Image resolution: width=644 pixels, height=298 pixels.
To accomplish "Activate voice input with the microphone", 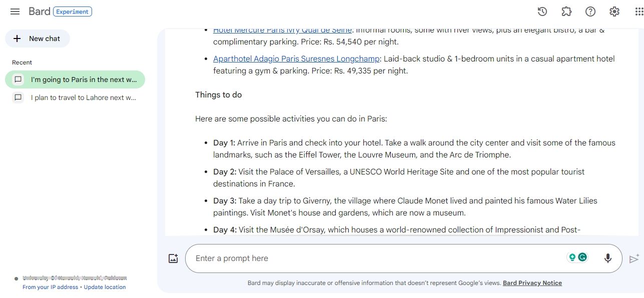I will tap(608, 258).
